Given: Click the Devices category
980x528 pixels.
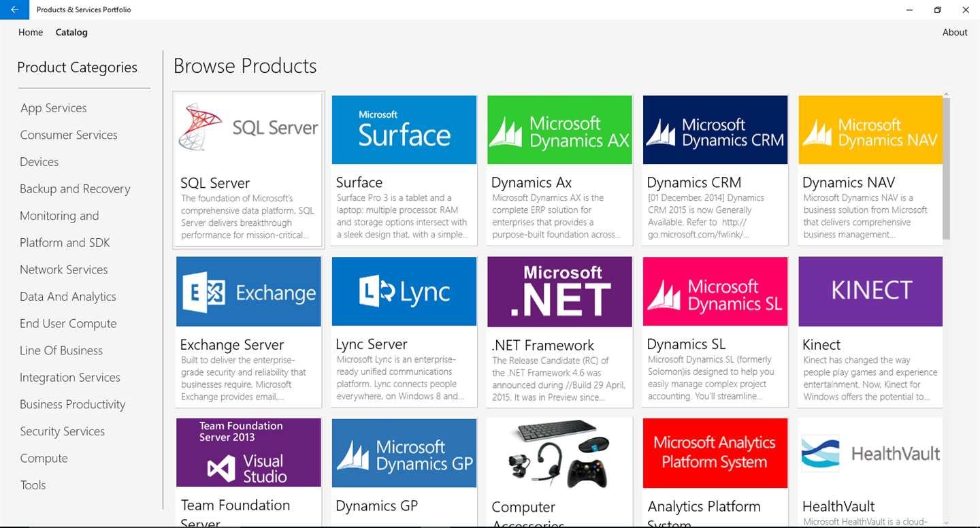Looking at the screenshot, I should (x=39, y=162).
